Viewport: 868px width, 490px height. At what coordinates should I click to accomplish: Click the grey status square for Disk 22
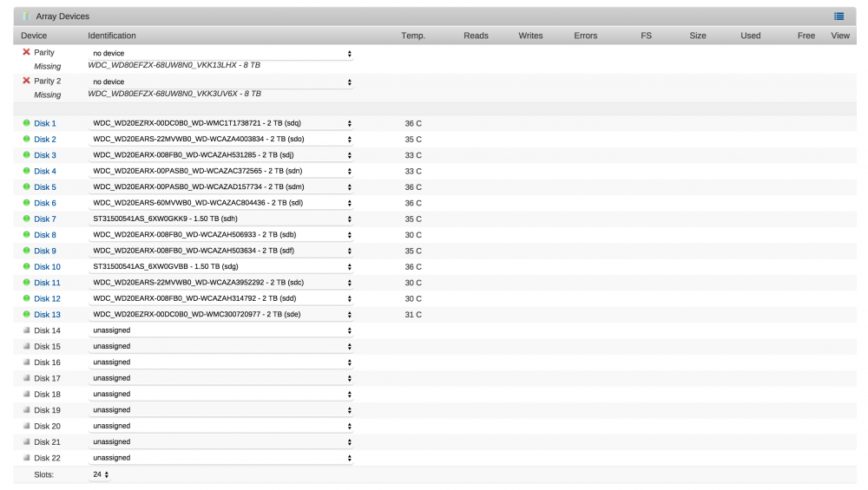(26, 458)
